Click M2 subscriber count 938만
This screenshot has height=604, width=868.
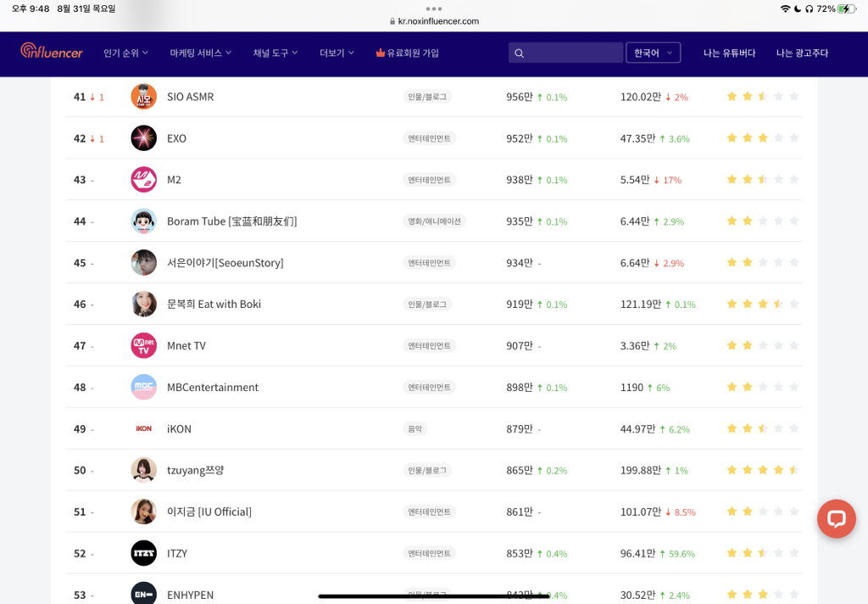pos(520,180)
